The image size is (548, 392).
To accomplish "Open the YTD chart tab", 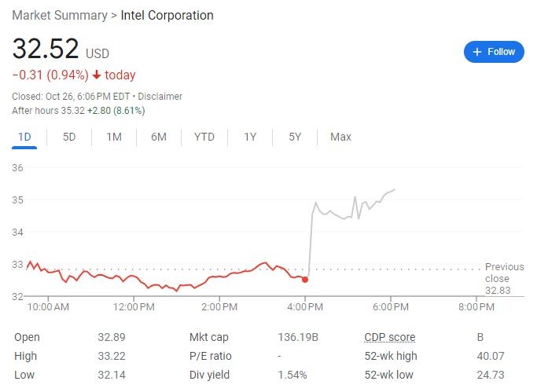I will coord(204,137).
